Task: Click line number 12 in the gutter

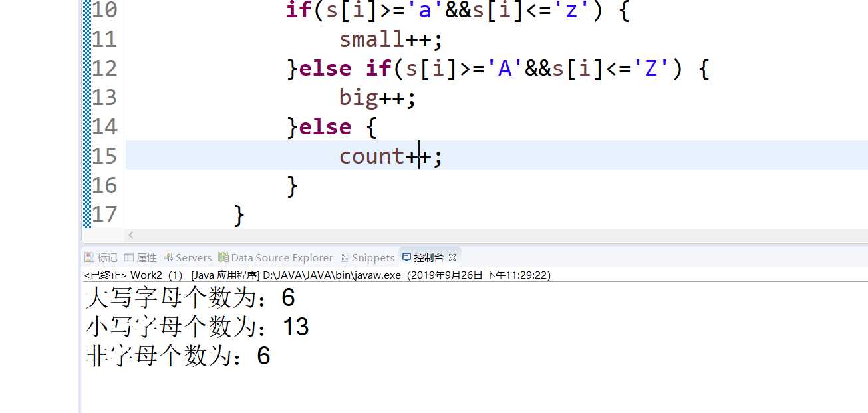Action: point(104,69)
